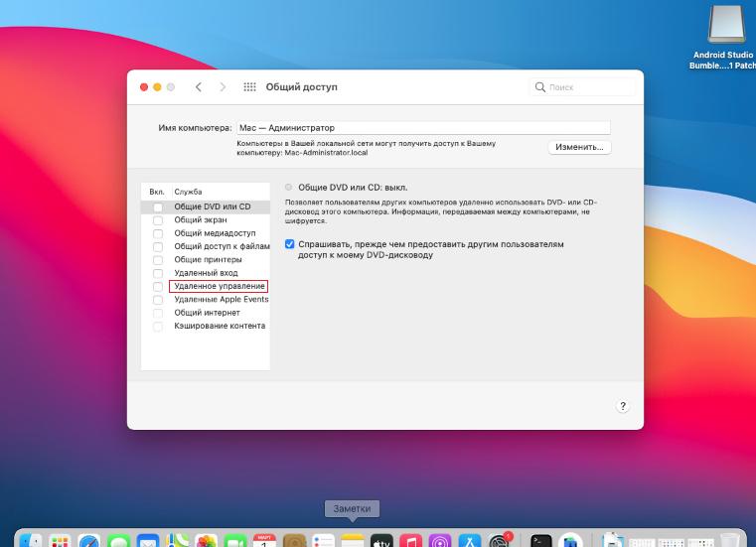
Task: Open the help question mark button
Action: [x=623, y=406]
